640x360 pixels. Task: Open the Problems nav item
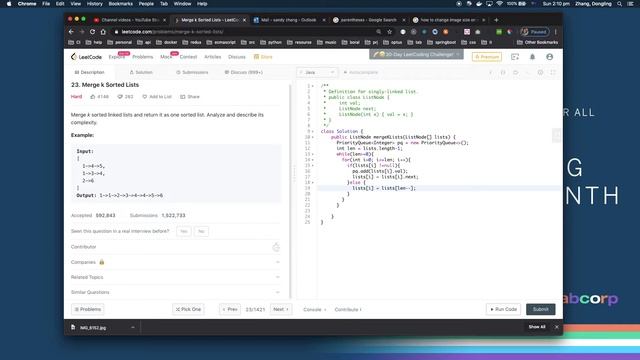coord(142,57)
